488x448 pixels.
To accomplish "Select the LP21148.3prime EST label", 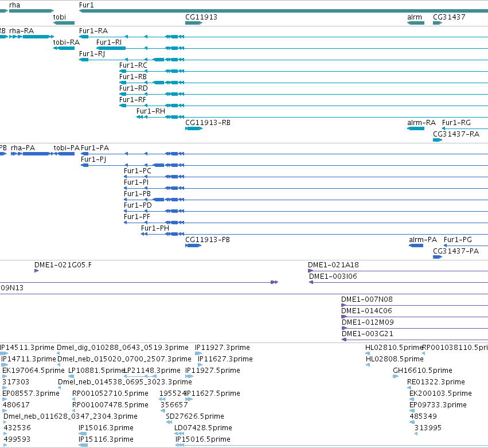I will click(152, 371).
